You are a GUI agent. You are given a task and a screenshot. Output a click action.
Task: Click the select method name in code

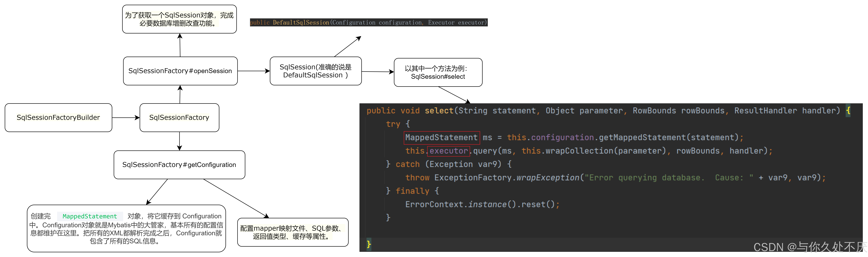439,110
